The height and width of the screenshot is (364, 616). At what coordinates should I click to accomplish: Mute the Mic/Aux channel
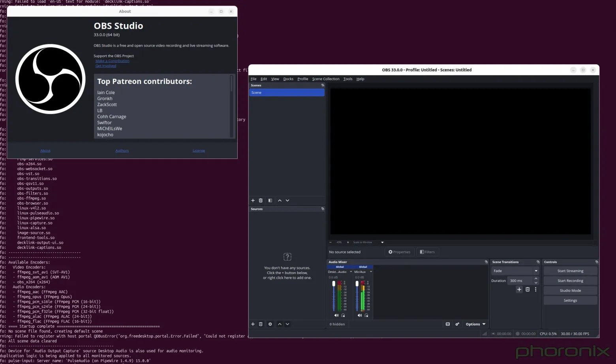[x=360, y=315]
